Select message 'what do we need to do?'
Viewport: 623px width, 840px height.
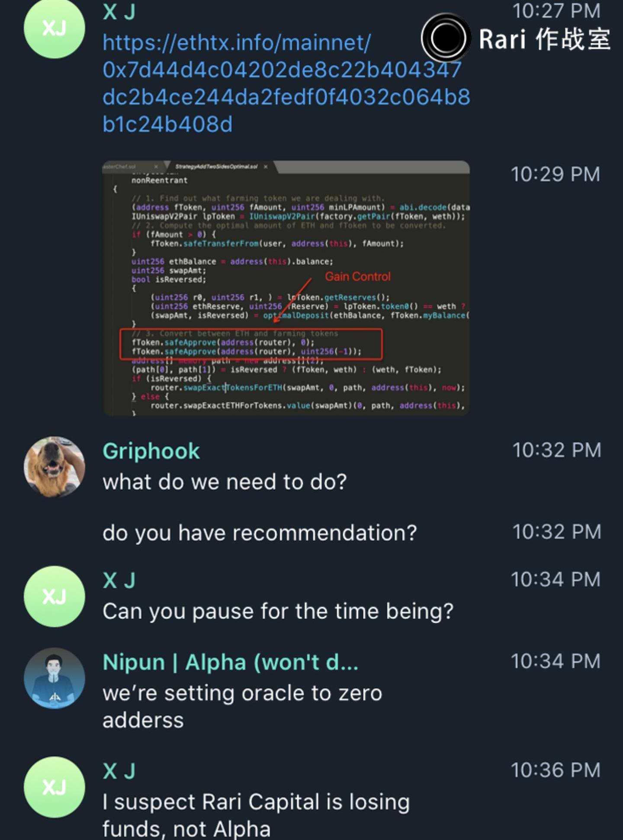tap(225, 482)
